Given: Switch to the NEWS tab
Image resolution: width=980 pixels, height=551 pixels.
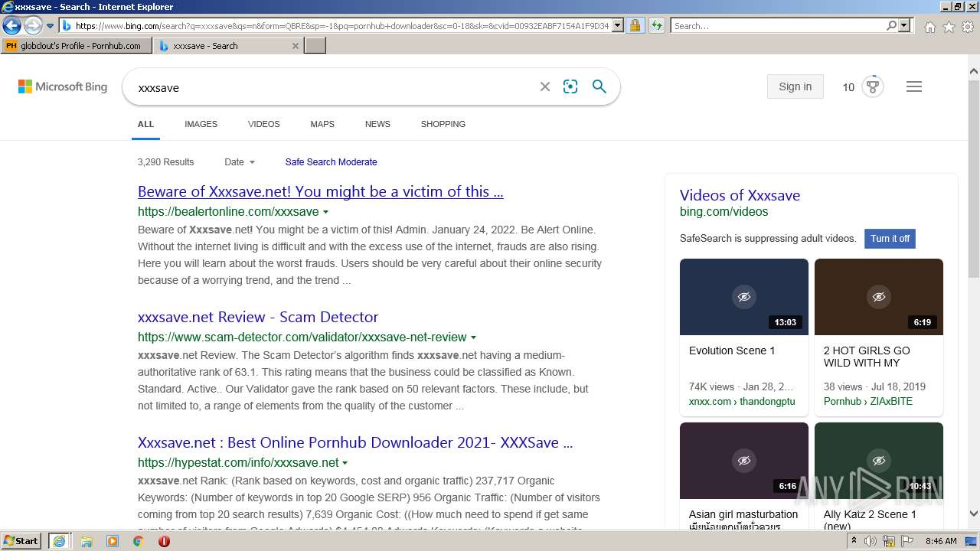Looking at the screenshot, I should click(377, 124).
